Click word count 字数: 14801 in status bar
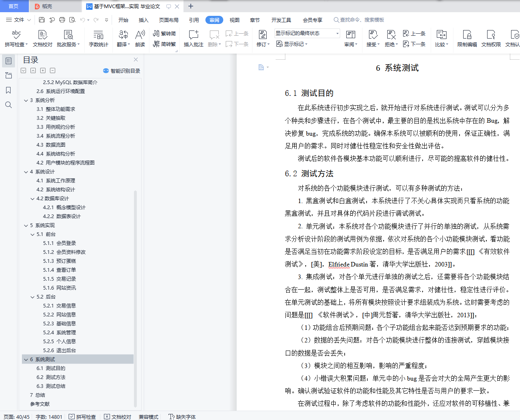This screenshot has height=420, width=520. (x=49, y=417)
